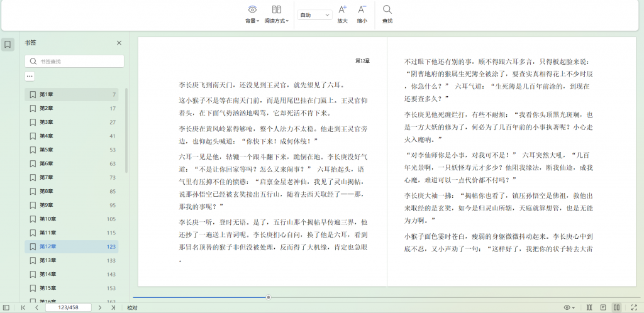The height and width of the screenshot is (313, 644).
Task: Click bookmark icon beside 第12章
Action: pos(33,246)
